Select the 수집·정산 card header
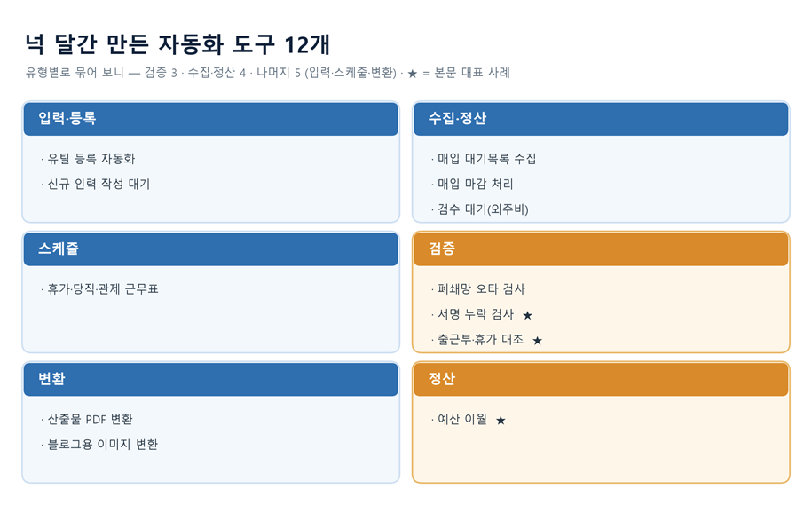The width and height of the screenshot is (812, 513). pos(601,119)
